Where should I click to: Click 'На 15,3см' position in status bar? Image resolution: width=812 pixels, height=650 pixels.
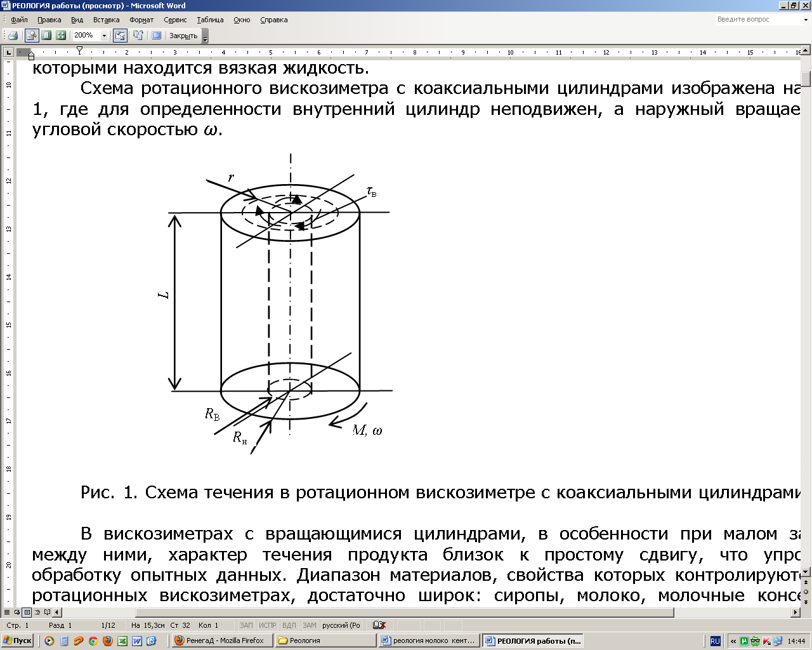click(148, 625)
